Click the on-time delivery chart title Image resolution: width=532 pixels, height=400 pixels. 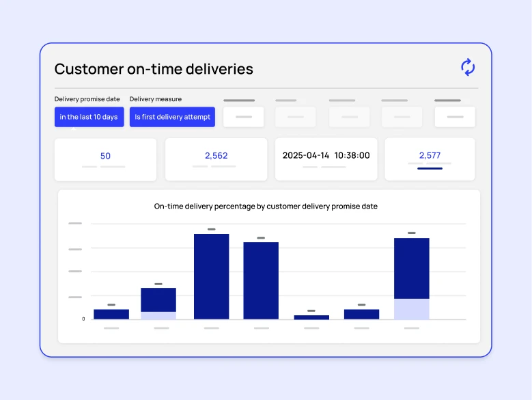[266, 206]
